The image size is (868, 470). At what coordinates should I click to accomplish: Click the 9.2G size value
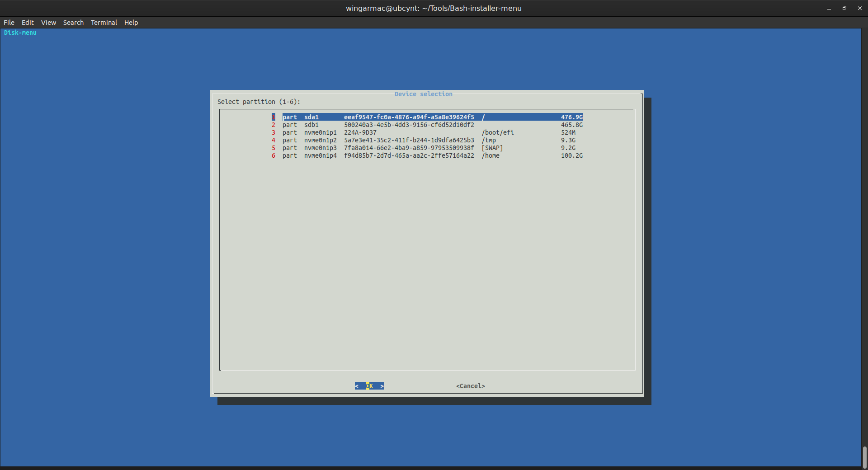[x=568, y=148]
